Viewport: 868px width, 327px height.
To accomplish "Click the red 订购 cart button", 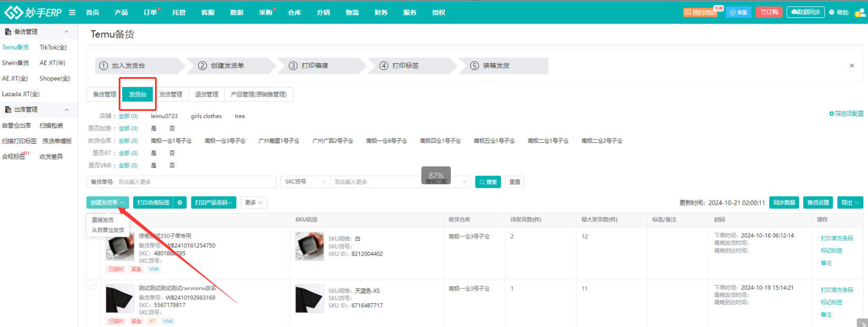I will click(x=769, y=12).
